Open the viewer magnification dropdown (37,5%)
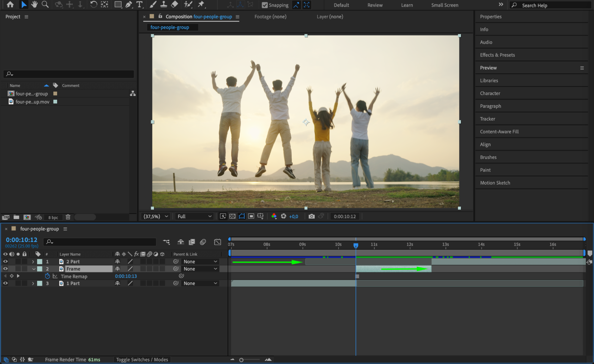The width and height of the screenshot is (594, 364). pos(156,216)
